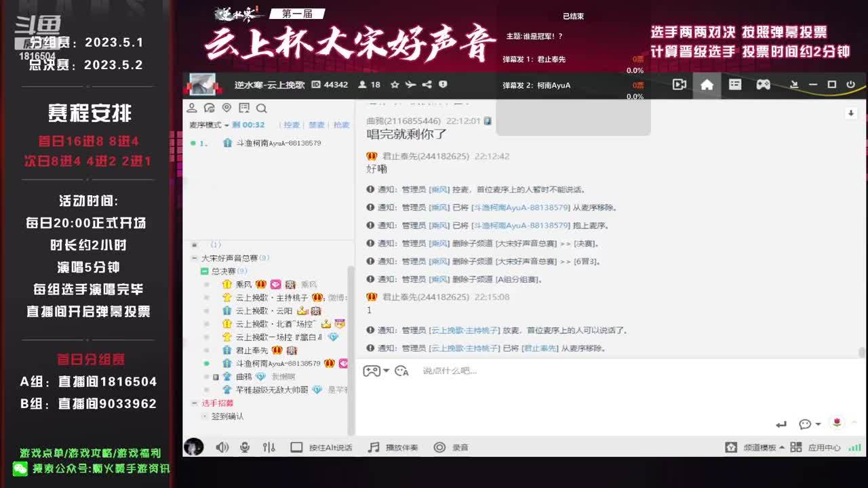
Task: Open the 麦序模式 mode dropdown
Action: 209,125
